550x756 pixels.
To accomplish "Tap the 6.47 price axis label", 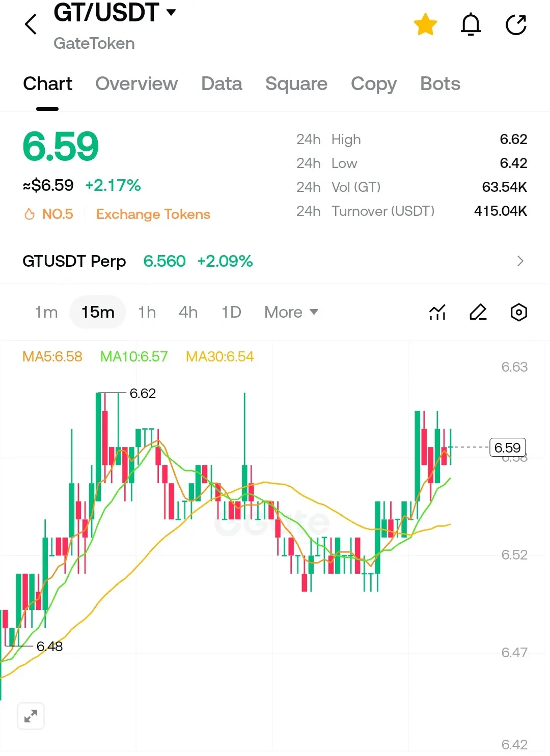I will (514, 652).
